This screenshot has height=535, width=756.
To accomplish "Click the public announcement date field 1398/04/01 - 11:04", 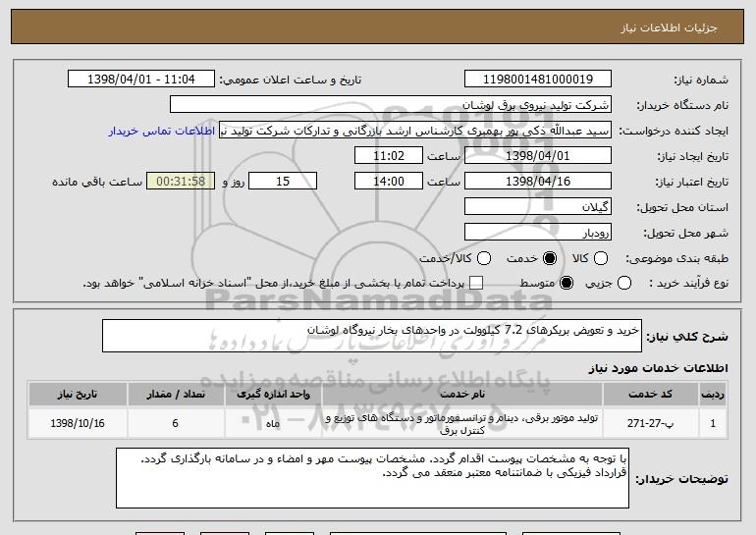I will [x=141, y=80].
